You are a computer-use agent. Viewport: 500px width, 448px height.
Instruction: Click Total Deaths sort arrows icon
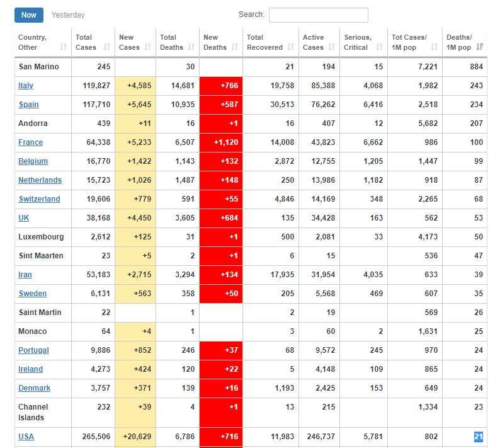point(191,47)
